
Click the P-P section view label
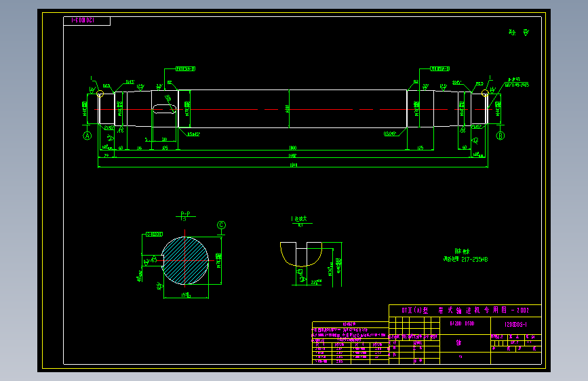click(x=185, y=214)
